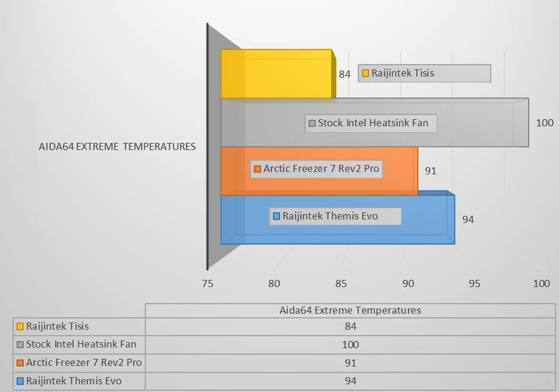This screenshot has height=392, width=559.
Task: Click blue swatch in Themis Evo table row
Action: tap(20, 381)
